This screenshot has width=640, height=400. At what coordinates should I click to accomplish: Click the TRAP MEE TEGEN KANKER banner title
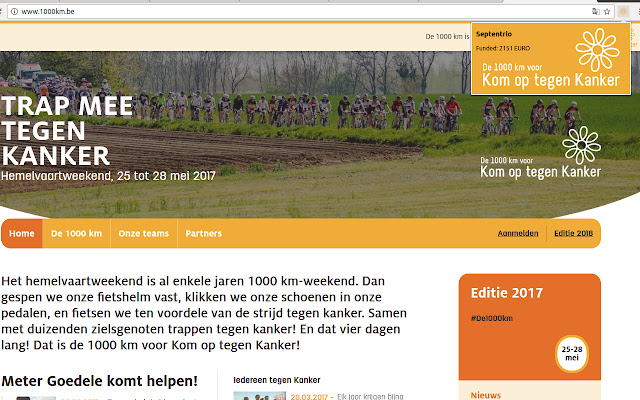point(67,131)
